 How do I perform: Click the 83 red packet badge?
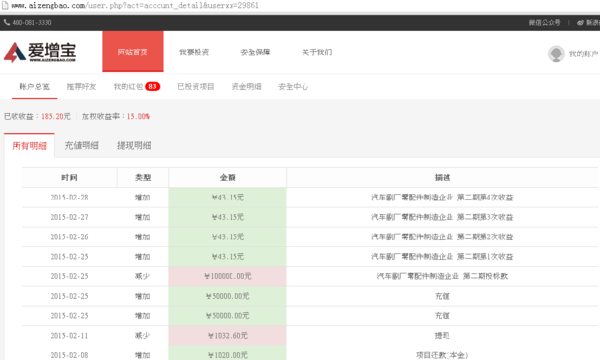pyautogui.click(x=152, y=86)
